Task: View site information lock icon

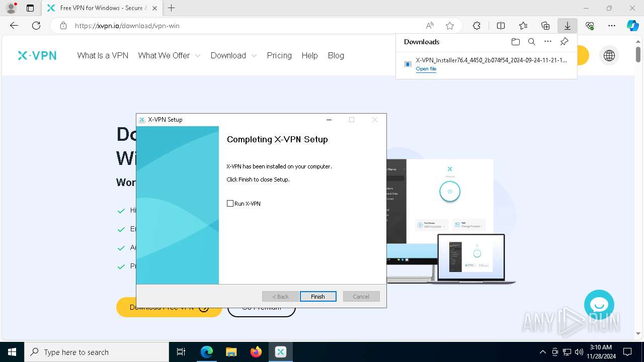Action: coord(63,26)
